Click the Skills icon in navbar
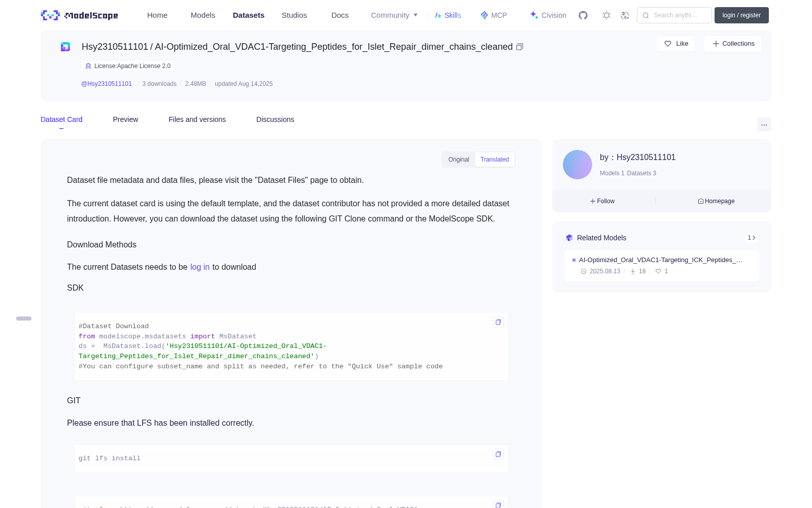 438,15
